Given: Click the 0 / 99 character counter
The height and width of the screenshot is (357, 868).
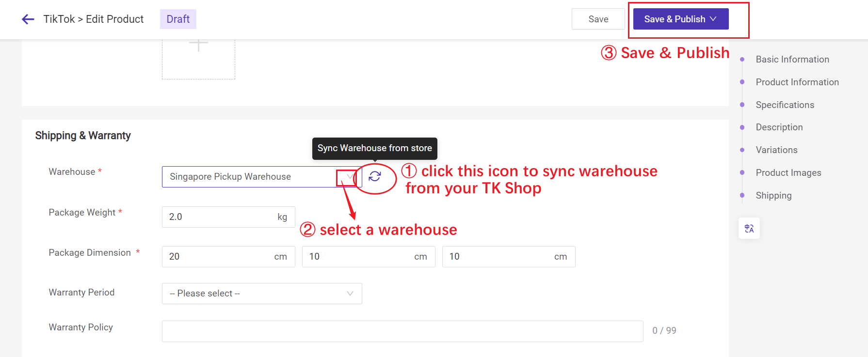Looking at the screenshot, I should coord(664,330).
